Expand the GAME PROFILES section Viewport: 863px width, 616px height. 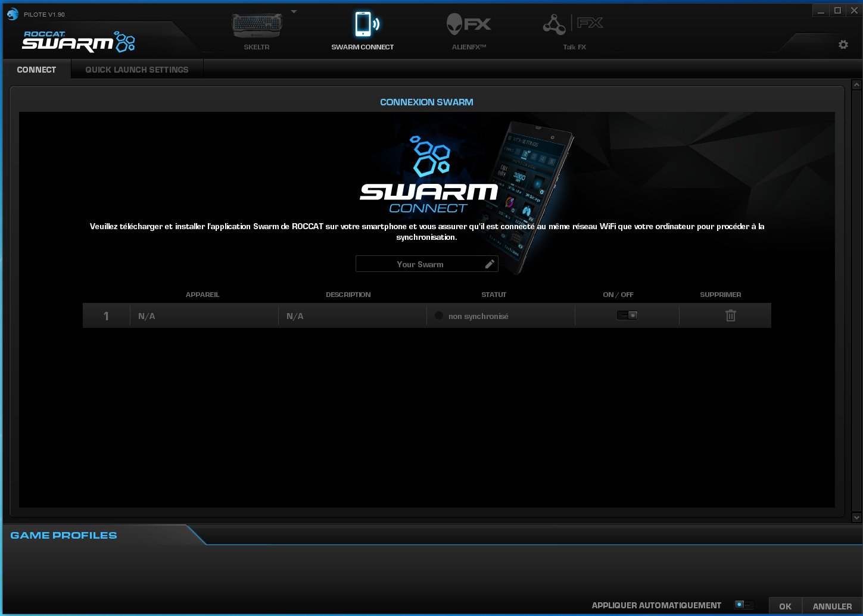point(63,535)
